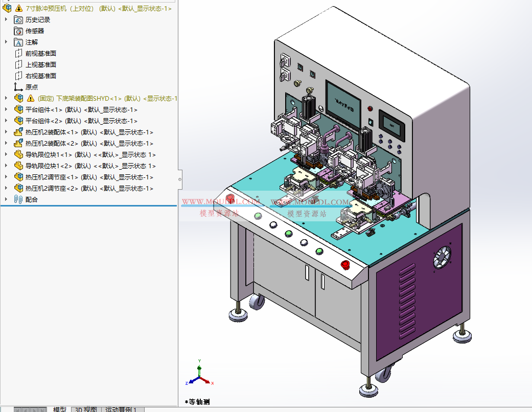
Task: Open the 运动算例1 tab
Action: point(121,409)
